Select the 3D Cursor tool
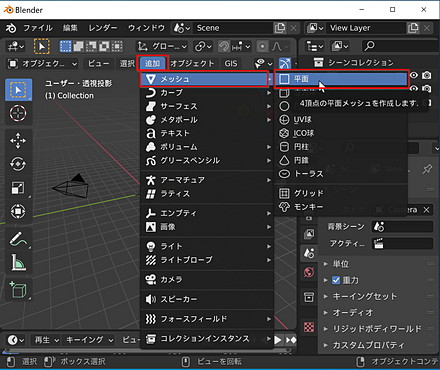 pyautogui.click(x=18, y=113)
